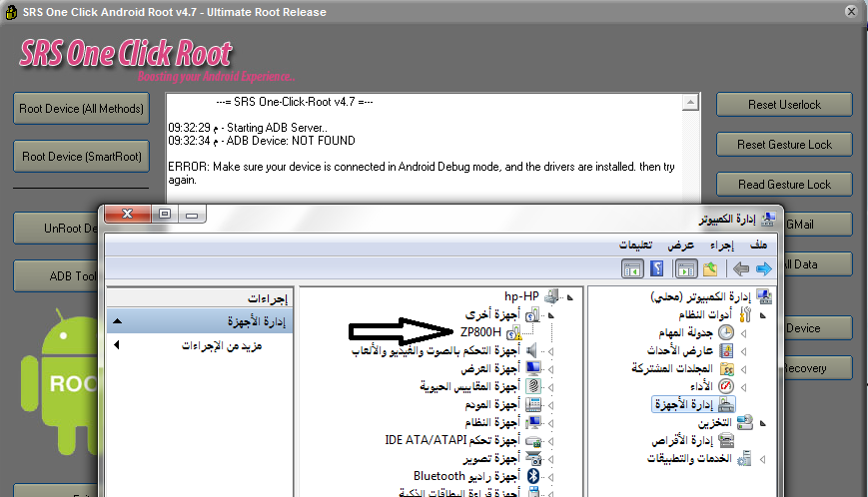Click the ZP800H warning device icon

(x=513, y=332)
